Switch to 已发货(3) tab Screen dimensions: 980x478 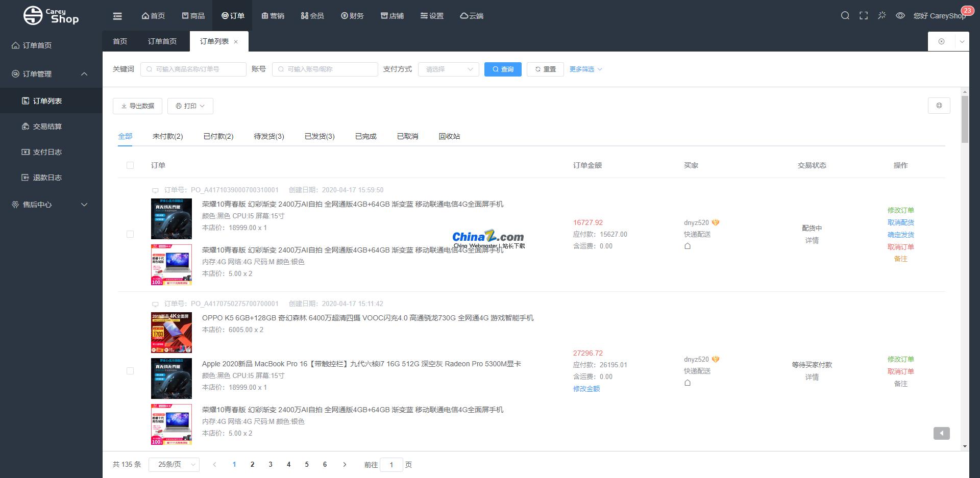pyautogui.click(x=320, y=136)
